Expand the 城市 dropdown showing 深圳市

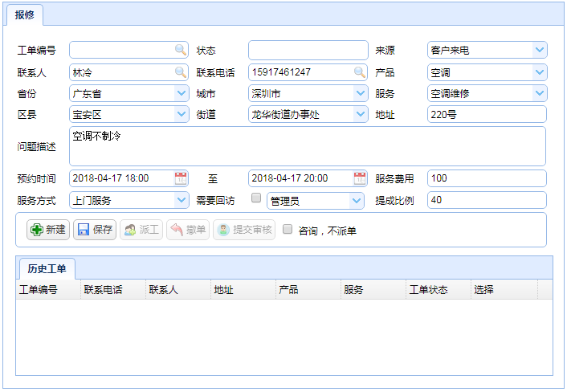coord(360,93)
